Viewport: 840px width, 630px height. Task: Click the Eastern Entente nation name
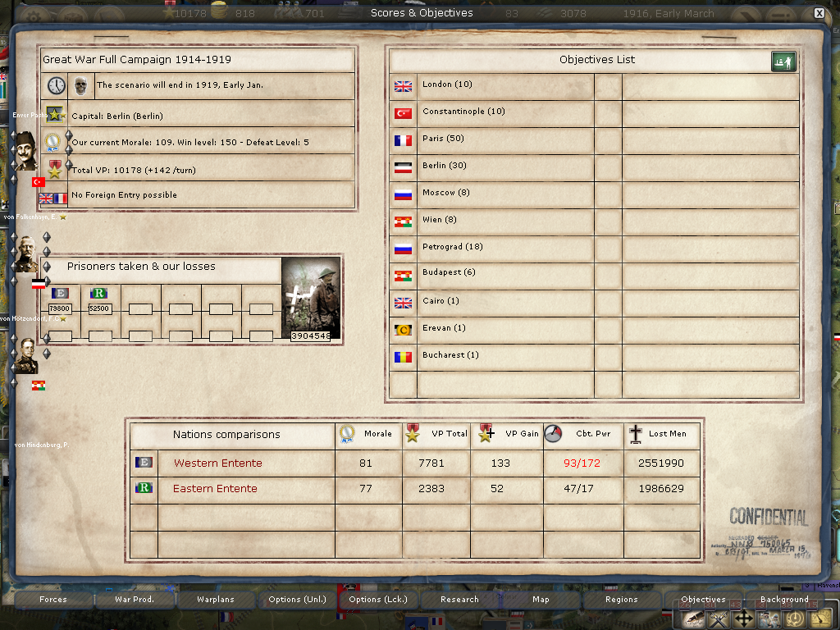click(x=215, y=489)
